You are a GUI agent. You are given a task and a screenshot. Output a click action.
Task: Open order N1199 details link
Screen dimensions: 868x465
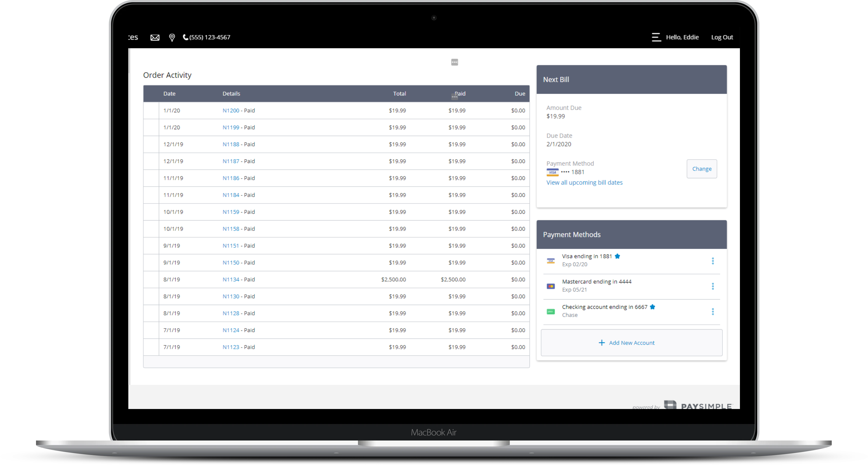click(231, 127)
